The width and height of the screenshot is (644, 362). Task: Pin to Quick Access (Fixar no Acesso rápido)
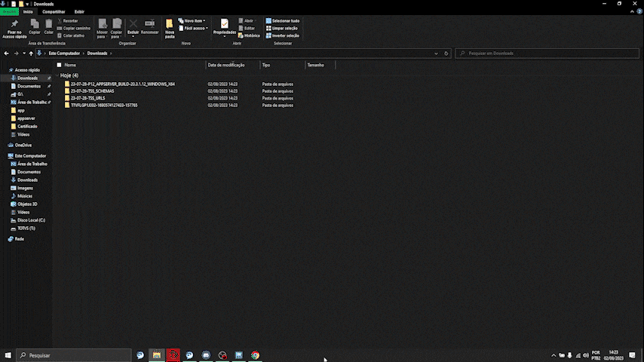[x=14, y=29]
